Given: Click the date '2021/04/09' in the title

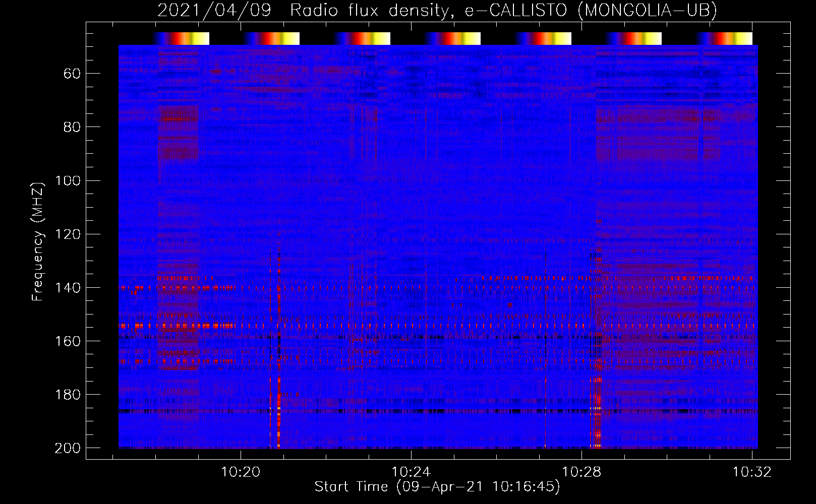Looking at the screenshot, I should [214, 10].
